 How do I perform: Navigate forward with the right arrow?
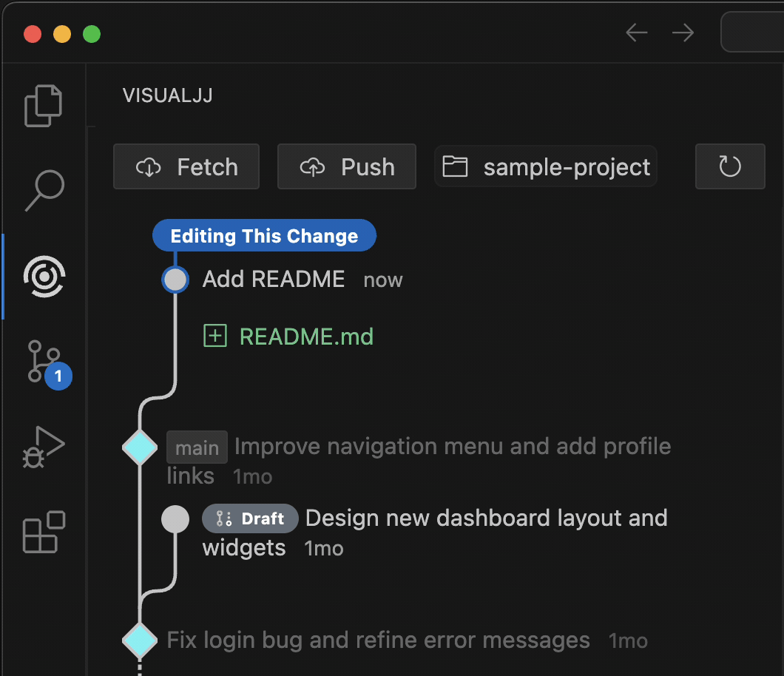tap(682, 33)
